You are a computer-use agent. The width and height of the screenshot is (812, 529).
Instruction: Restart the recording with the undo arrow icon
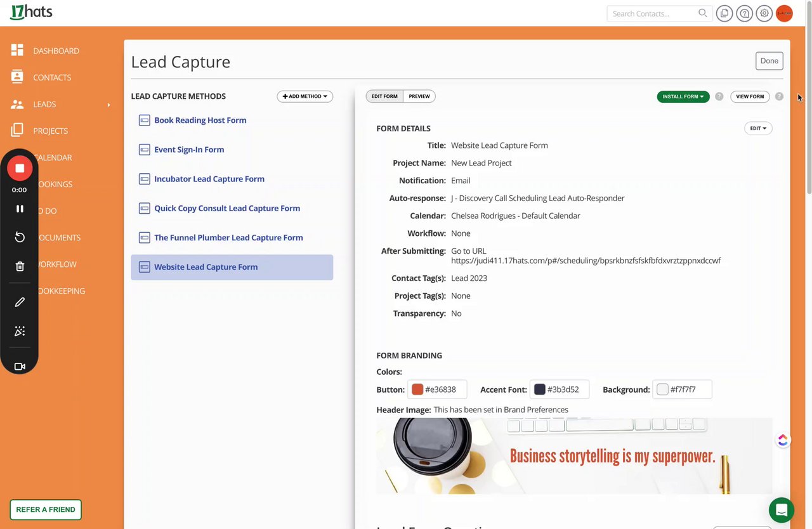pos(20,237)
